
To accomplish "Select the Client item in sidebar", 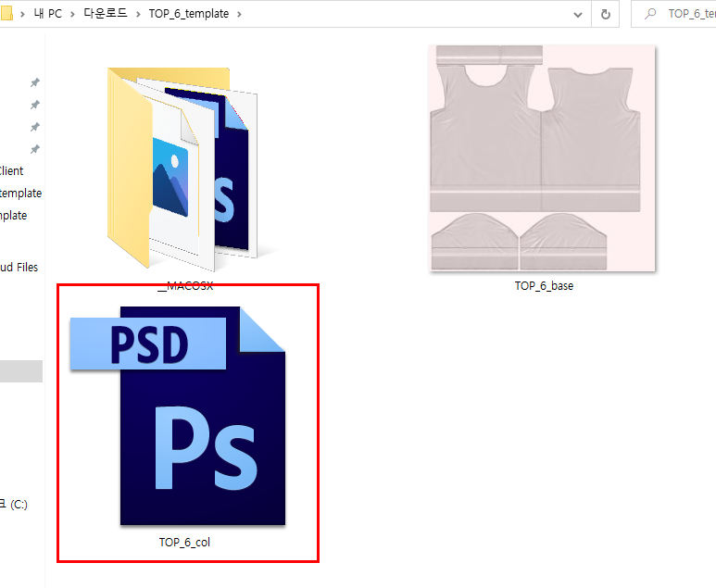I will (11, 170).
